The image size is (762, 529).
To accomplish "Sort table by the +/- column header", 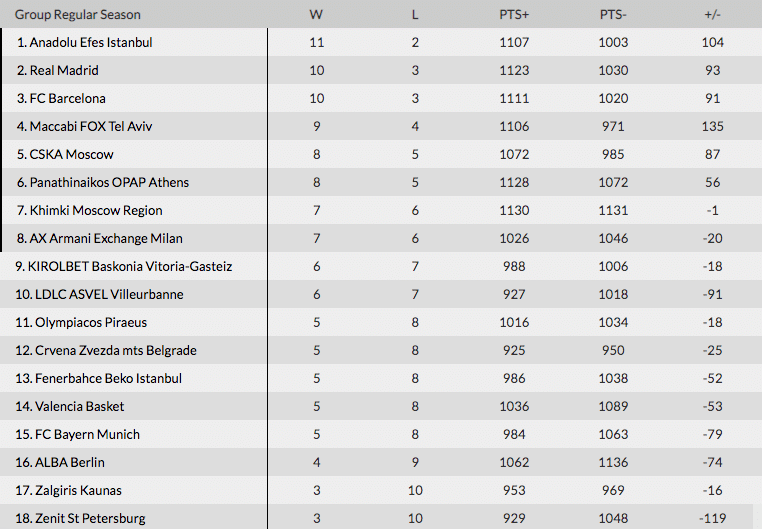I will (713, 15).
